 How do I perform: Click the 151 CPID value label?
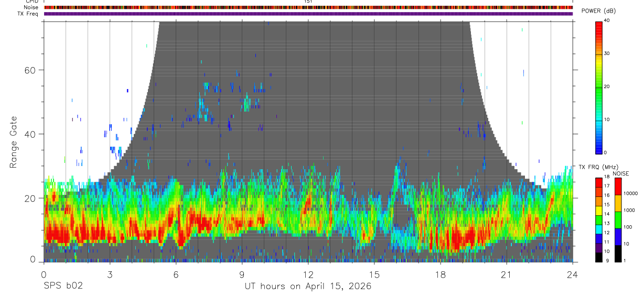(x=308, y=2)
